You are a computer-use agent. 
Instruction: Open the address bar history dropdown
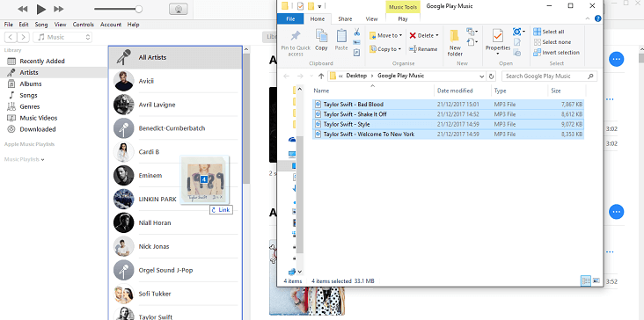pos(482,76)
